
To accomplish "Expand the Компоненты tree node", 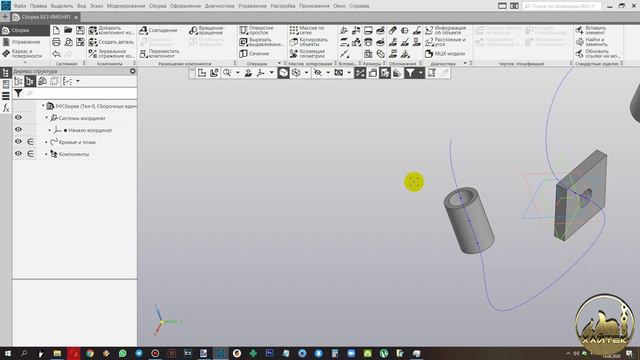I will click(46, 154).
